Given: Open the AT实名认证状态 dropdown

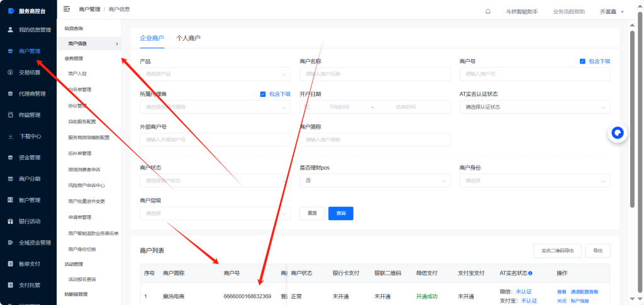Looking at the screenshot, I should click(535, 107).
